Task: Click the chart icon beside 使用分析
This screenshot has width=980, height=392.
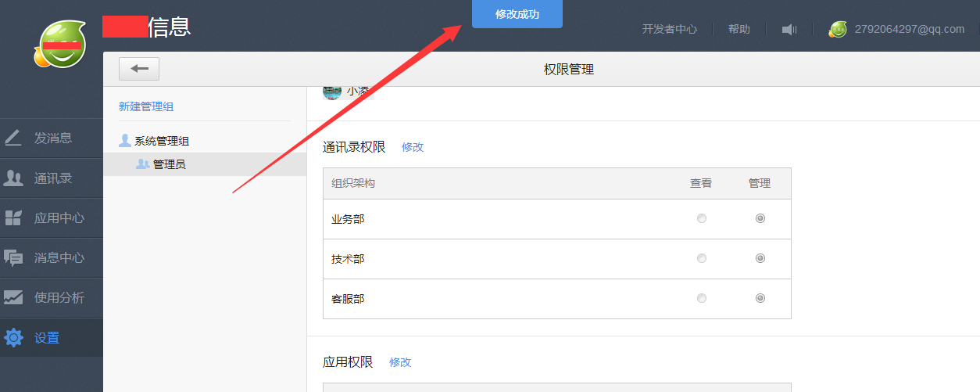Action: point(13,297)
